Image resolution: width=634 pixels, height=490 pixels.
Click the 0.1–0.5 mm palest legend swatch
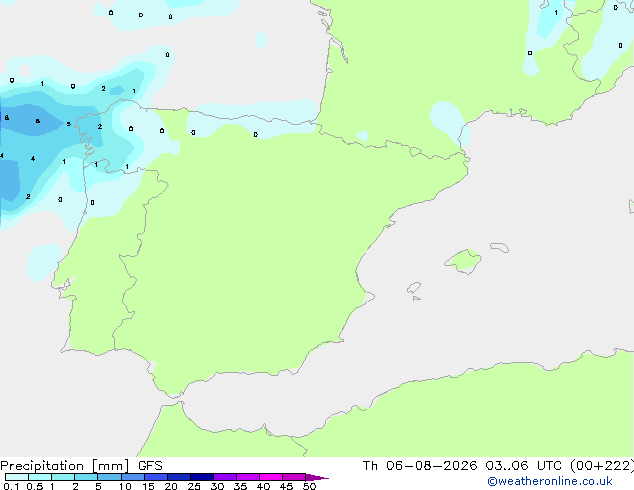point(17,477)
